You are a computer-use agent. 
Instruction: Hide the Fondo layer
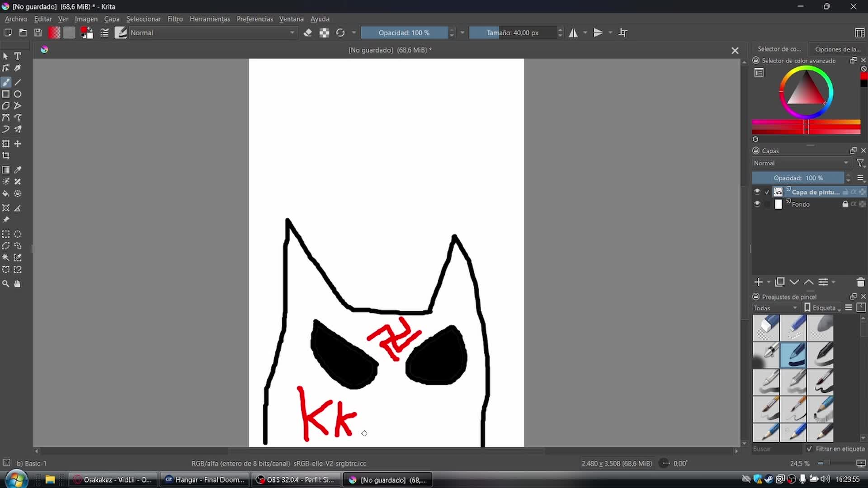[x=757, y=204]
